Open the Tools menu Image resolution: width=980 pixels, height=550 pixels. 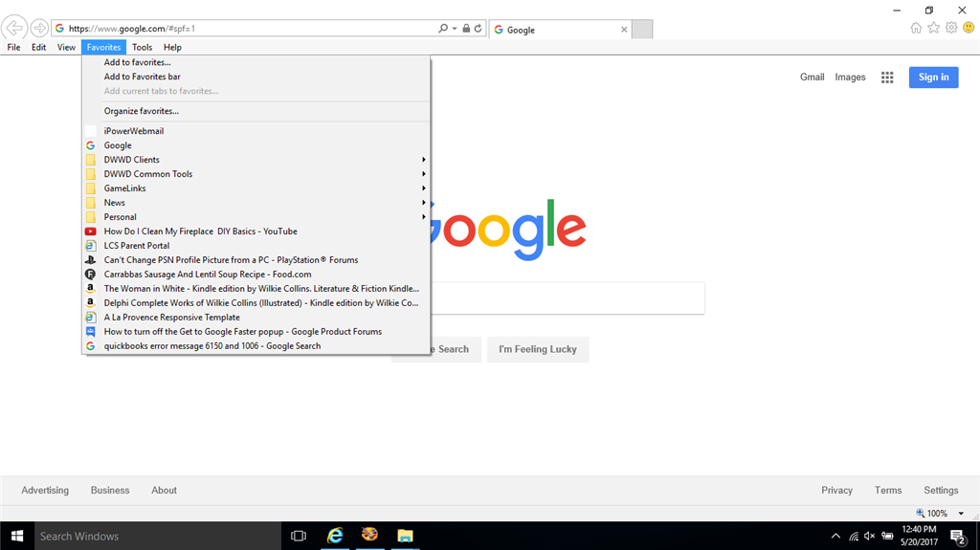pos(142,47)
